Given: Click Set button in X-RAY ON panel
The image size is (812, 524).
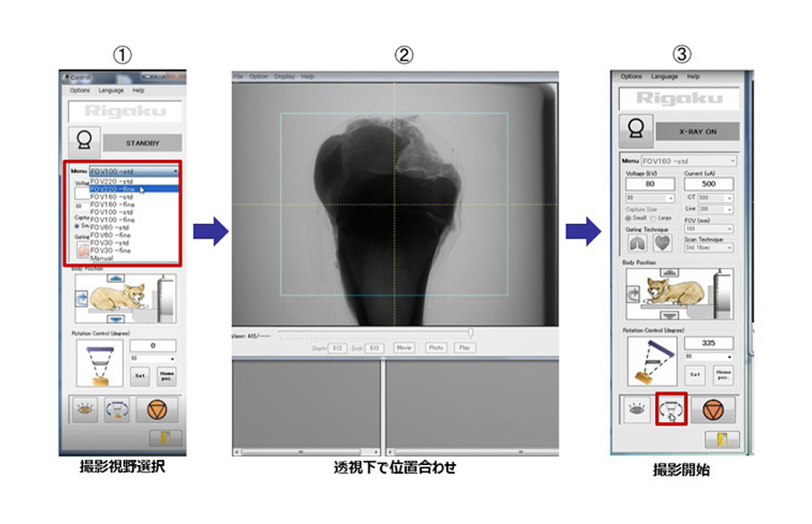Looking at the screenshot, I should (x=695, y=374).
